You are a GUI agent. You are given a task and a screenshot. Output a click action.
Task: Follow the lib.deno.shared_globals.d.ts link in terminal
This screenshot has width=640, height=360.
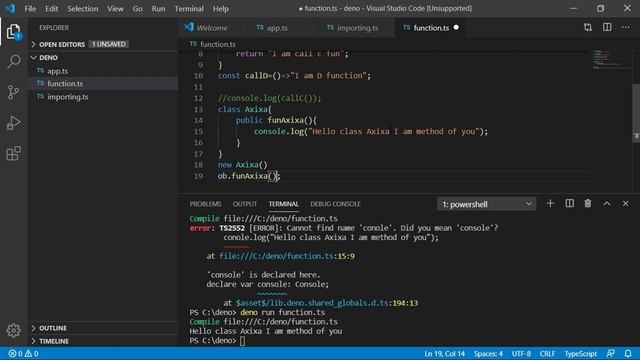tap(327, 303)
